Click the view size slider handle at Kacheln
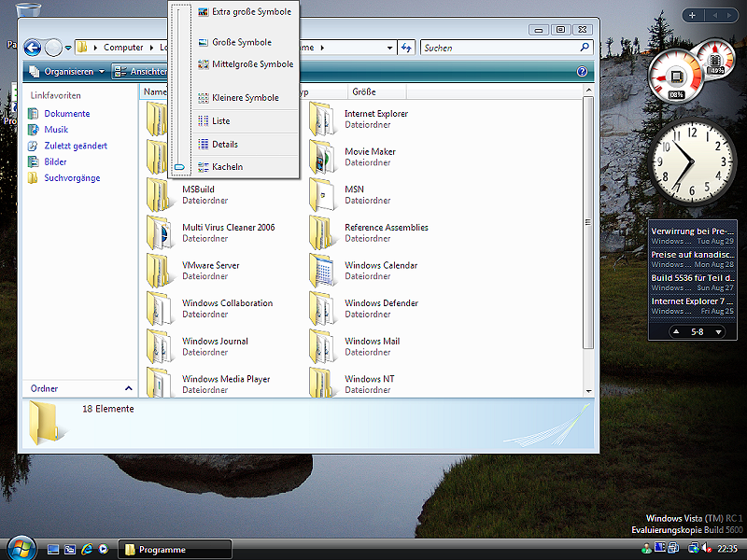 click(x=180, y=167)
